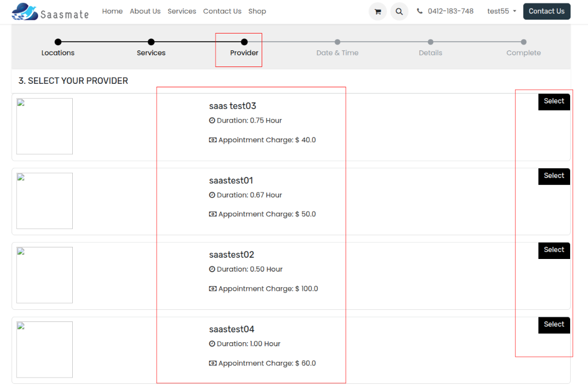The height and width of the screenshot is (385, 588).
Task: Select provider saas test03
Action: 554,101
